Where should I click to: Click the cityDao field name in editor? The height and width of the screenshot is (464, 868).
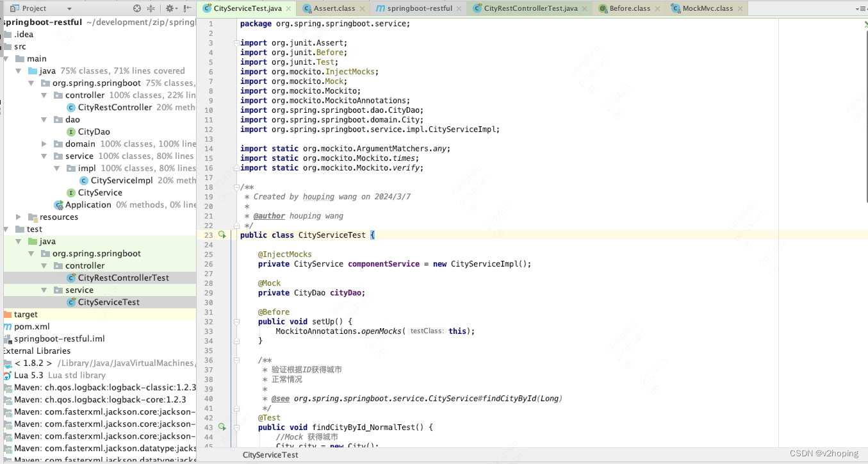click(x=347, y=293)
